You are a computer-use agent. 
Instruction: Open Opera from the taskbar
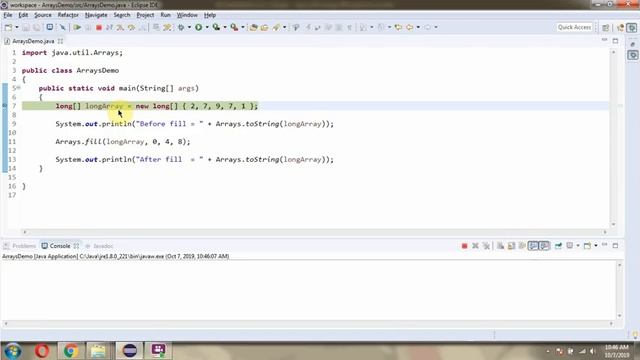pyautogui.click(x=42, y=351)
